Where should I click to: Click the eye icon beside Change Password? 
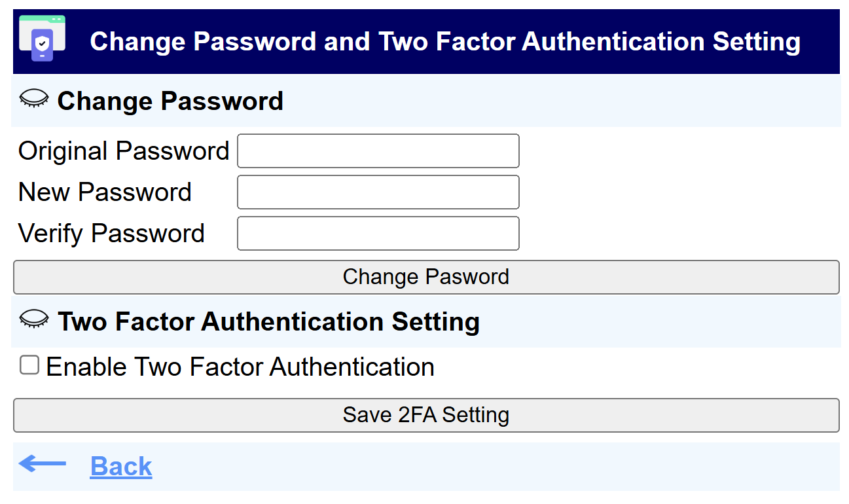tap(34, 99)
